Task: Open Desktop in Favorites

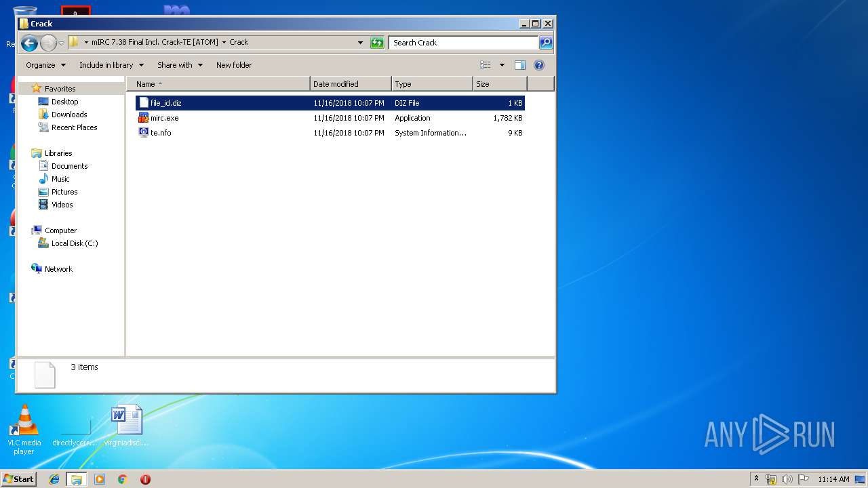Action: click(x=64, y=102)
